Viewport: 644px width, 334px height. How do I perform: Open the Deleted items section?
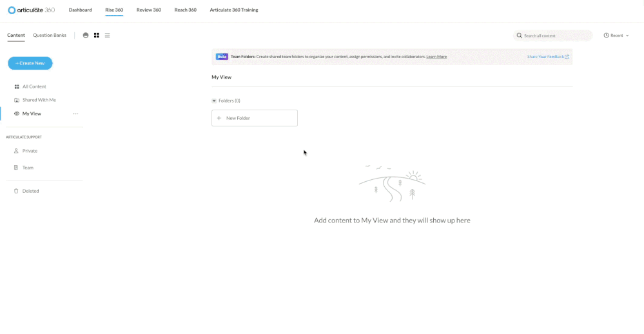coord(30,191)
